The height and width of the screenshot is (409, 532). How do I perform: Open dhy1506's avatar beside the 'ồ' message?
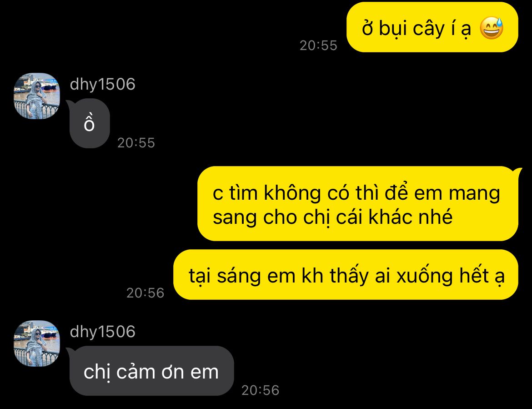37,96
